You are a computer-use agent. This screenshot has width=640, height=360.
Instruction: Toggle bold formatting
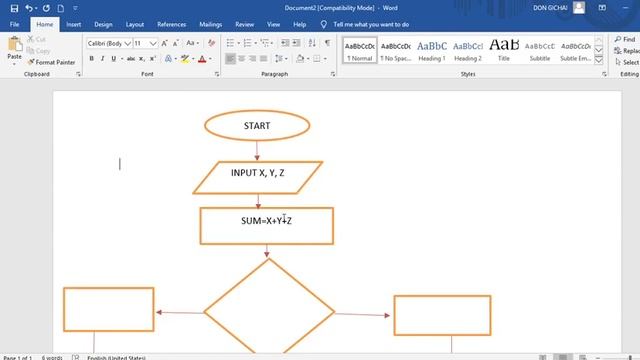click(91, 59)
